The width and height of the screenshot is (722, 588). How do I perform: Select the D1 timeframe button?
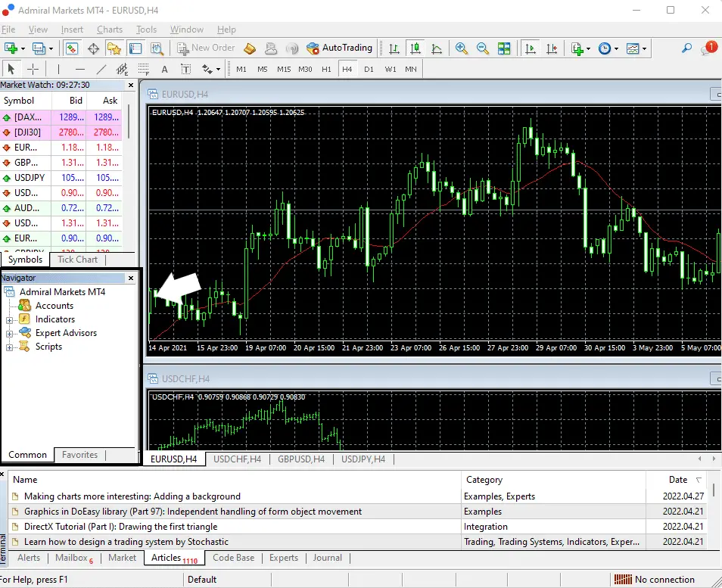coord(369,69)
